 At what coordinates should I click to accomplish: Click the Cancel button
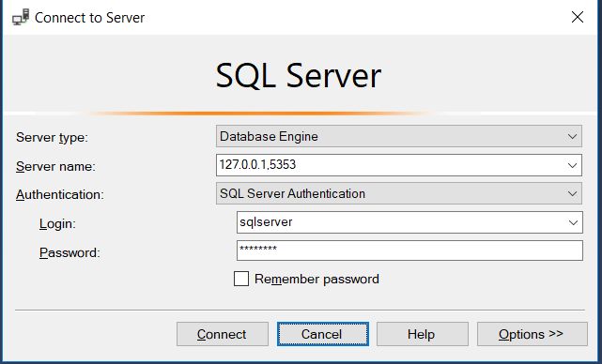click(323, 334)
